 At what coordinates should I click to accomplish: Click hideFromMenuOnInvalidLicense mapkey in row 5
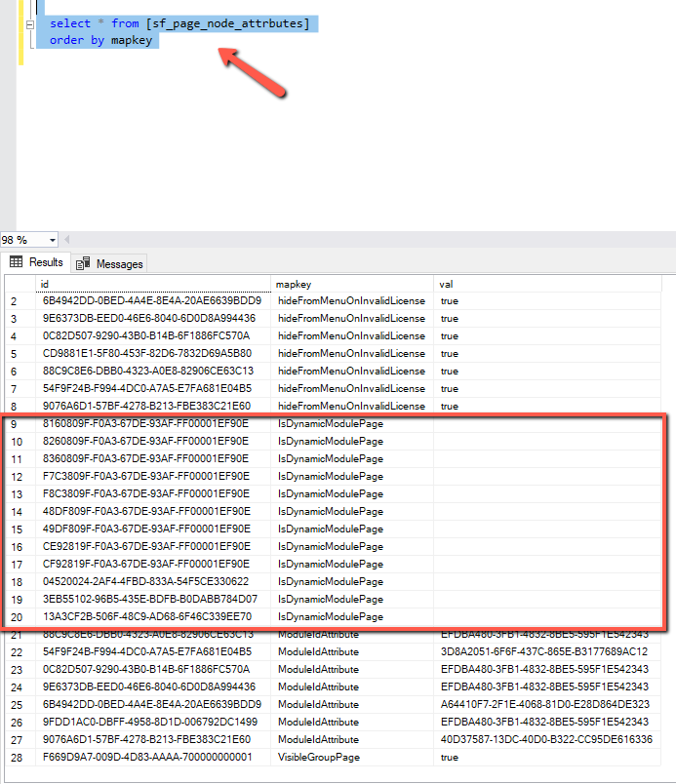coord(352,354)
